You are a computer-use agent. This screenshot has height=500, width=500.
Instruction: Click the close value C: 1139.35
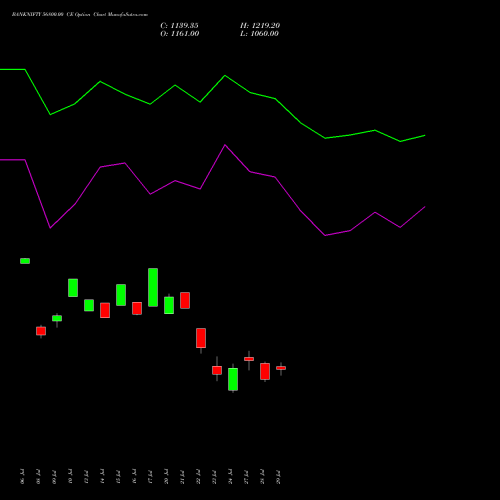click(179, 25)
